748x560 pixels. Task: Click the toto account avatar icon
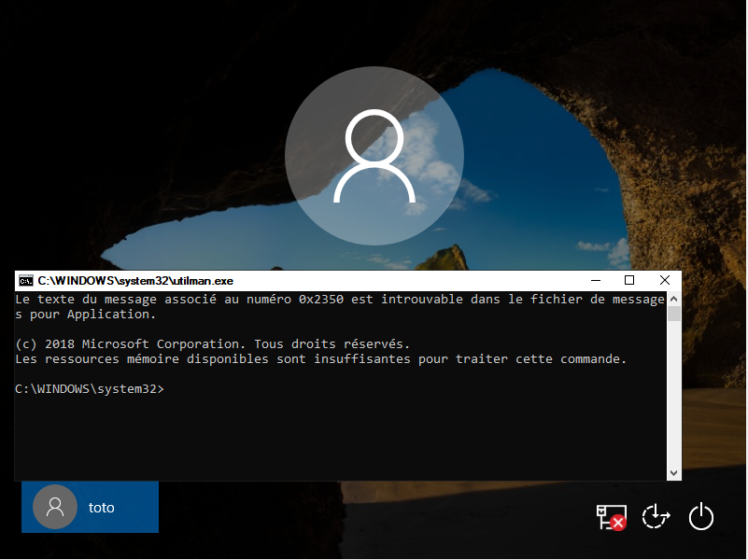pyautogui.click(x=55, y=507)
